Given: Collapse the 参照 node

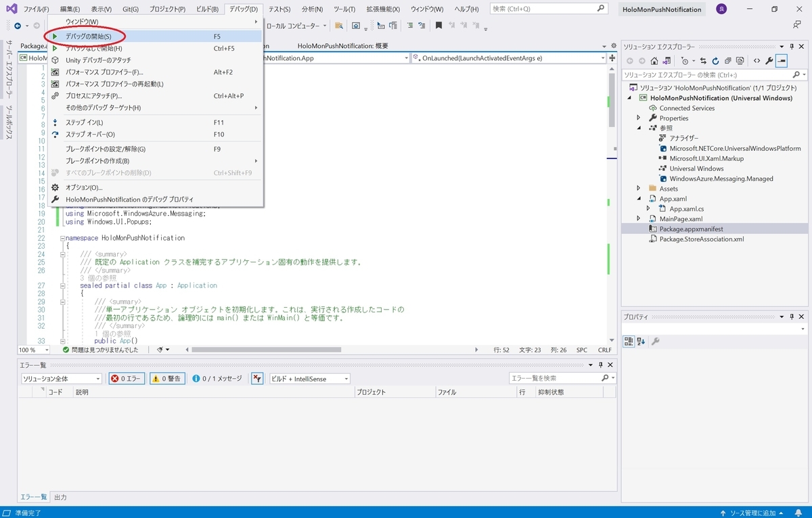Looking at the screenshot, I should [638, 128].
